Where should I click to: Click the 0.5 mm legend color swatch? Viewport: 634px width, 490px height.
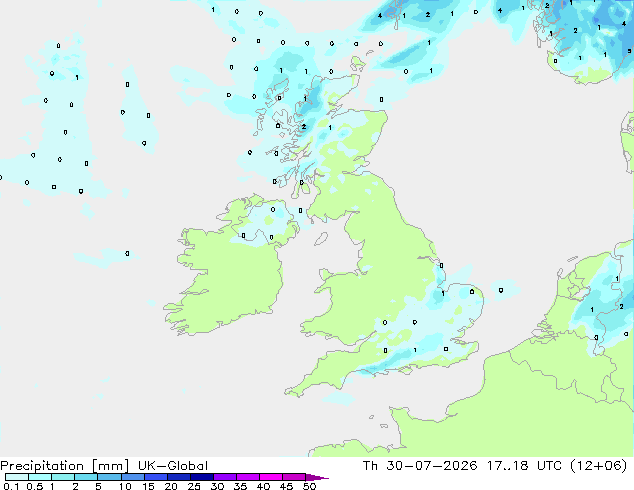40,477
